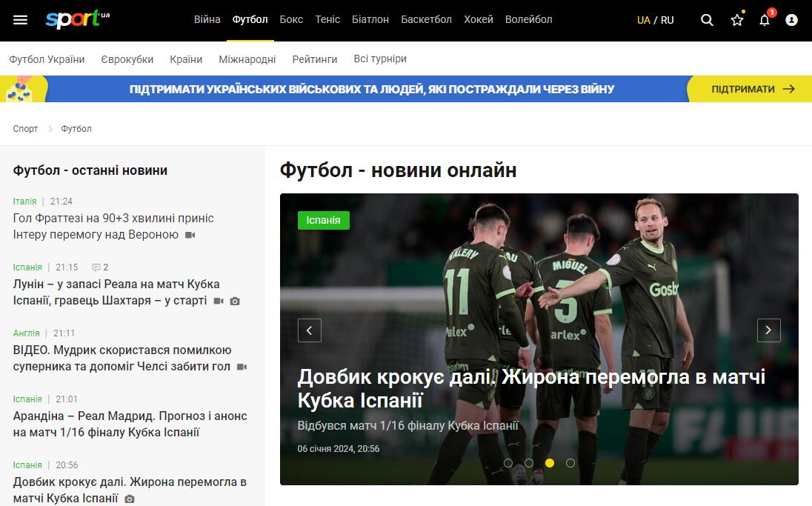Click comments icon on Lunin article
The image size is (812, 506).
(x=96, y=267)
